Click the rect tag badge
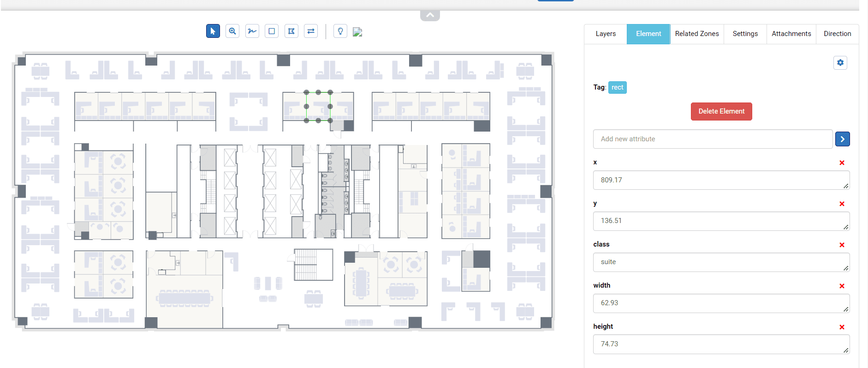Viewport: 868px width, 368px height. tap(618, 87)
